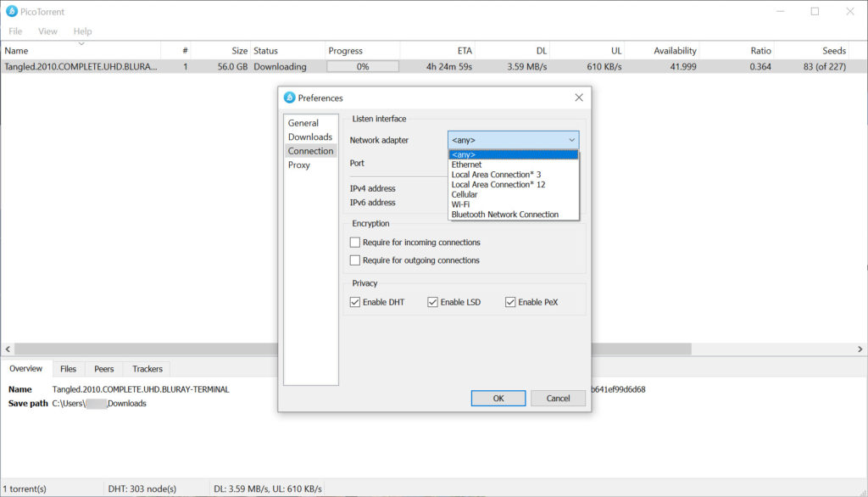Pick Wi-Fi as network adapter
The height and width of the screenshot is (497, 868).
[x=513, y=204]
